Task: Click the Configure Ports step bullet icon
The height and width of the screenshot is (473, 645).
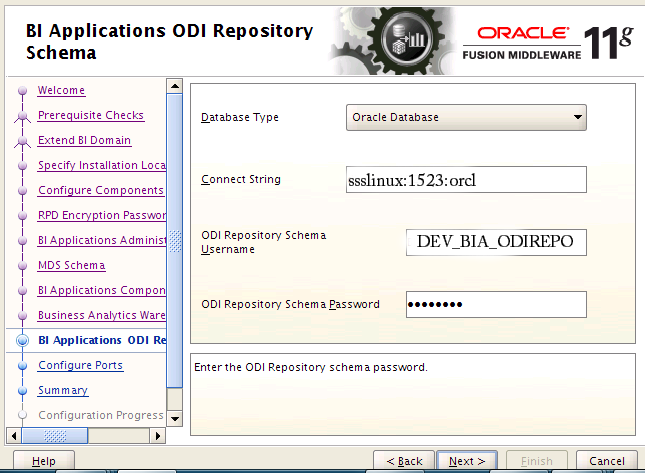Action: click(23, 366)
